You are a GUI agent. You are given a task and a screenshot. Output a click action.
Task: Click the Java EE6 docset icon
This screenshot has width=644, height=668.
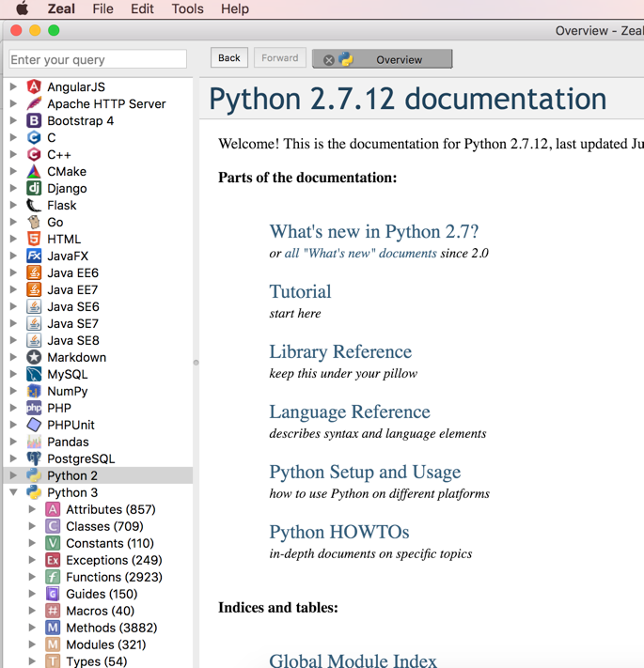tap(34, 272)
